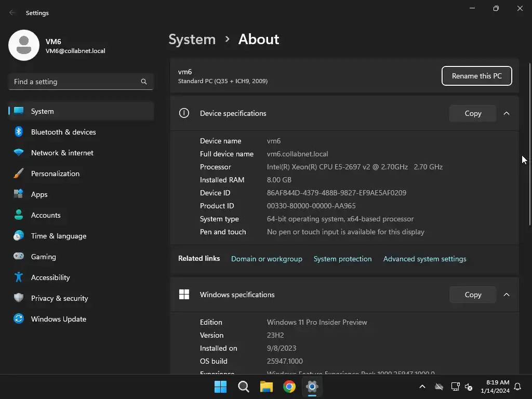Image resolution: width=532 pixels, height=399 pixels.
Task: Click the System monitor icon in sidebar
Action: [19, 111]
